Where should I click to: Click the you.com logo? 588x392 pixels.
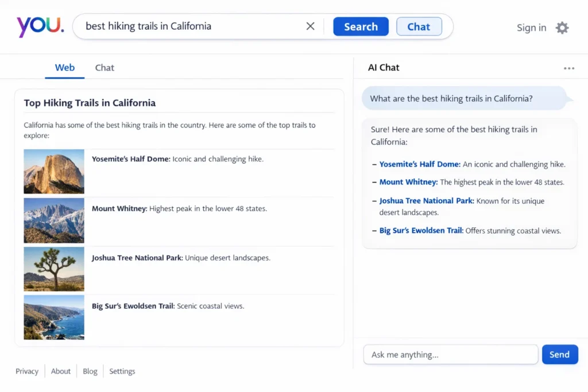point(39,26)
